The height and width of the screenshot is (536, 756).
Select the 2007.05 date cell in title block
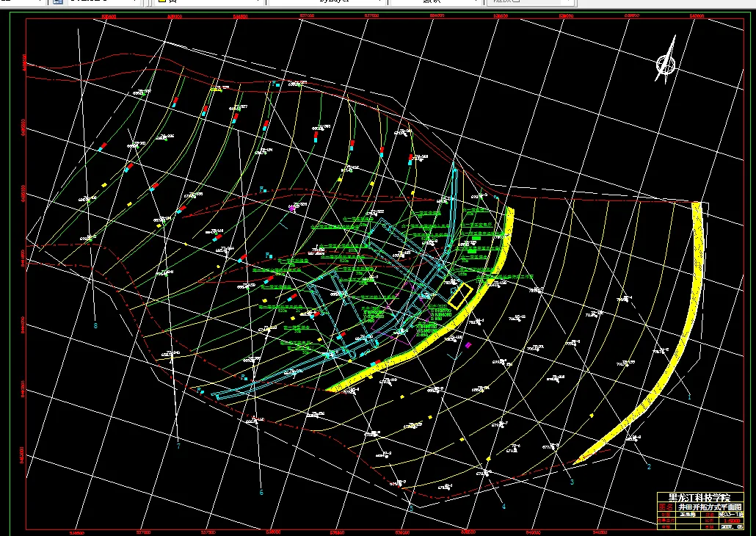click(731, 527)
